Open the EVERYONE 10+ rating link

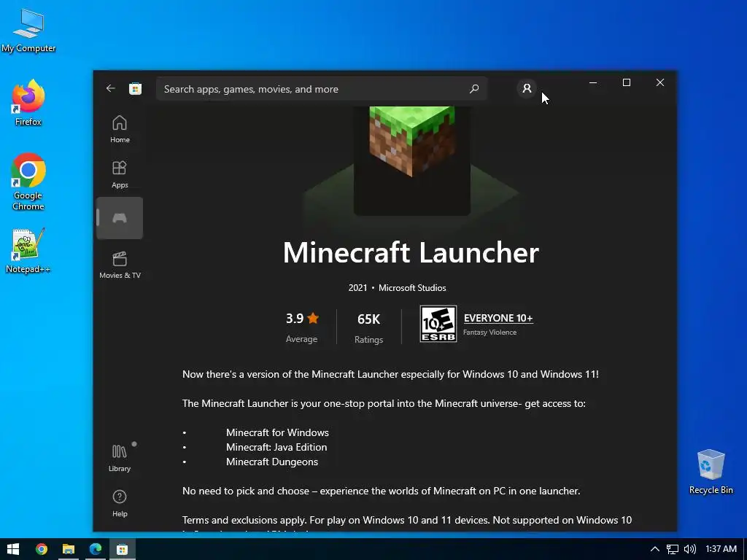[x=498, y=318]
